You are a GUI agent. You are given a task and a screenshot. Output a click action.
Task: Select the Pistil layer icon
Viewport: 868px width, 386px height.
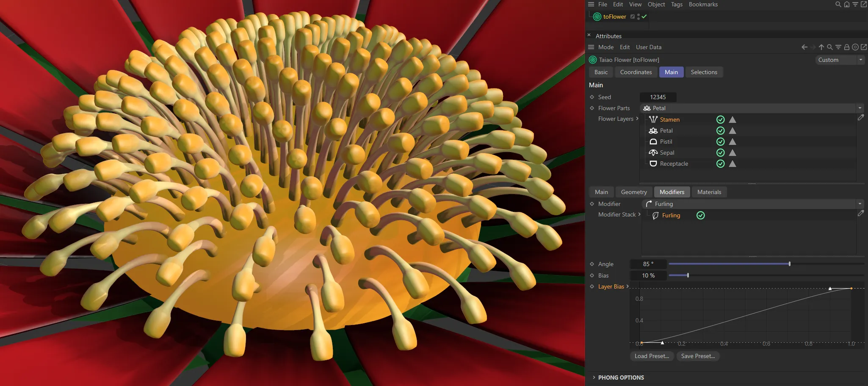click(652, 142)
